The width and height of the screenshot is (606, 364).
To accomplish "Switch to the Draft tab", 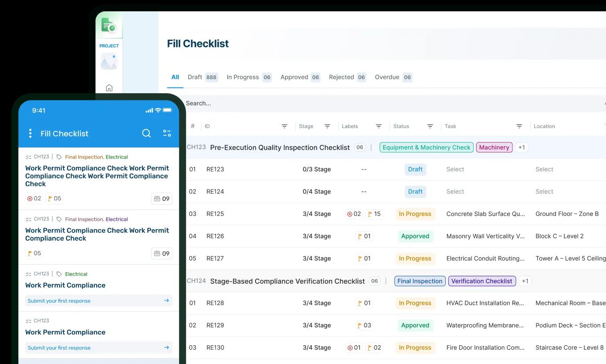I will point(202,77).
